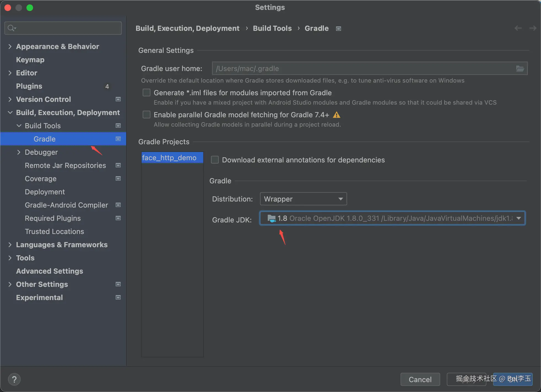Open the Gradle JDK dropdown
The height and width of the screenshot is (392, 541).
tap(392, 218)
